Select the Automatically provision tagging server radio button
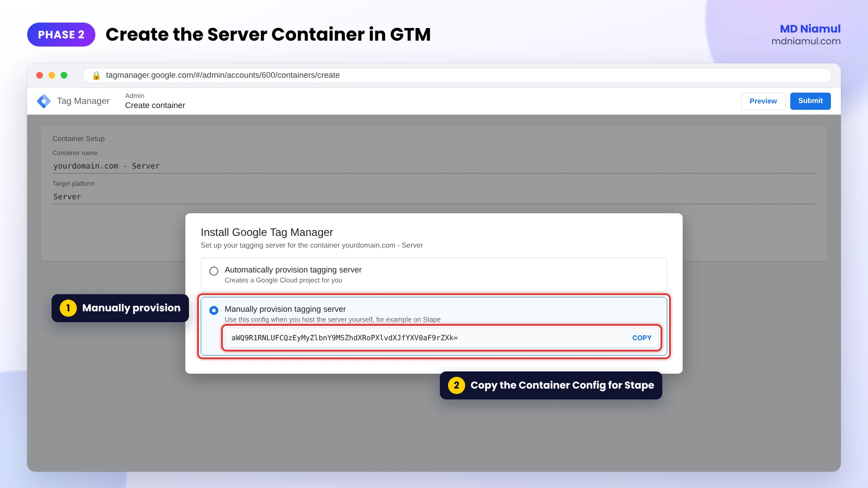This screenshot has width=868, height=488. click(x=214, y=271)
